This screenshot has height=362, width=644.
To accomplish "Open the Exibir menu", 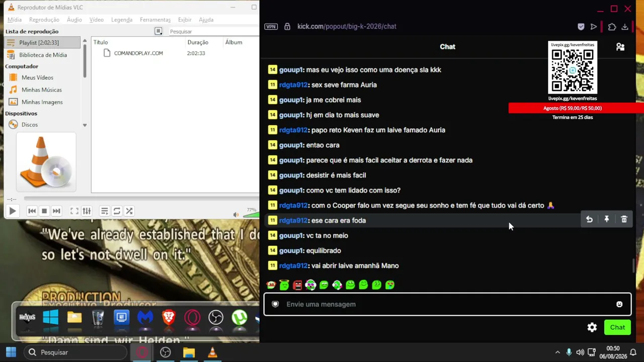I will pyautogui.click(x=185, y=20).
